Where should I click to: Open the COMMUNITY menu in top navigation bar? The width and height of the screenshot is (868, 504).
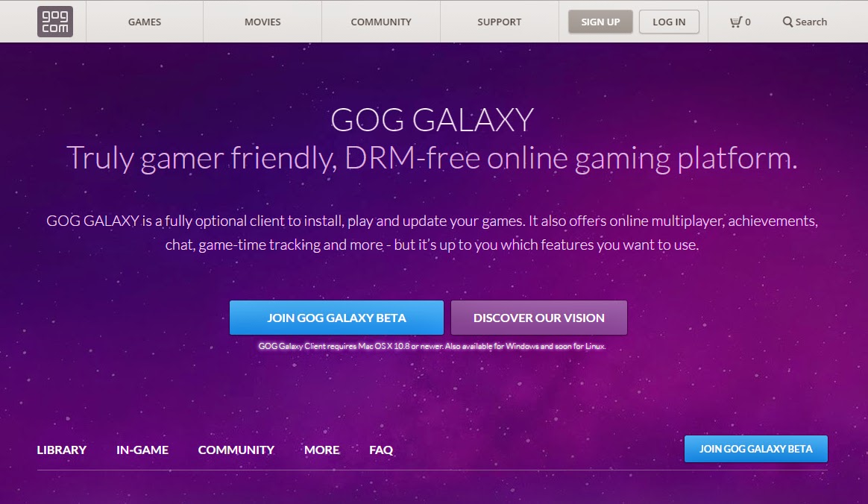[381, 22]
